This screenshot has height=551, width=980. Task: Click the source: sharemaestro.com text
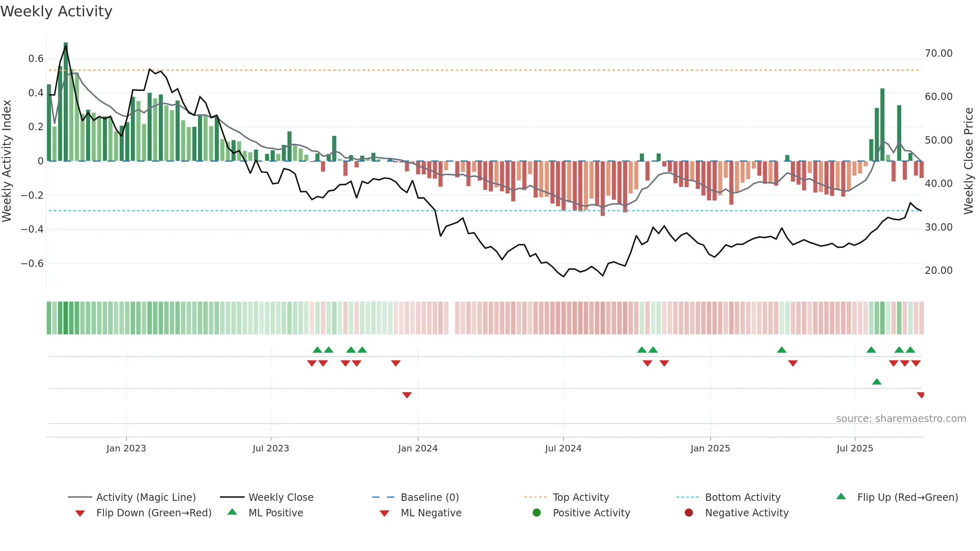pos(901,419)
